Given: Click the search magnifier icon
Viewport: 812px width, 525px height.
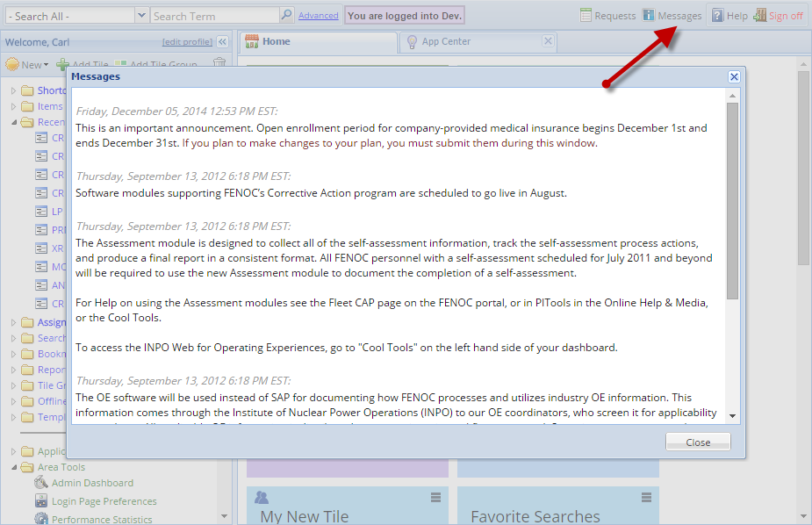Looking at the screenshot, I should [286, 15].
